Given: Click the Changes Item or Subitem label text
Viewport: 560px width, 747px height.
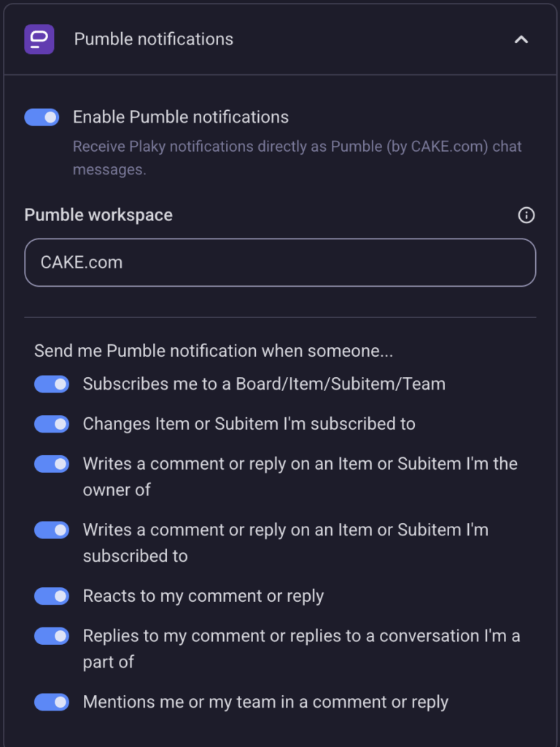Looking at the screenshot, I should 249,425.
